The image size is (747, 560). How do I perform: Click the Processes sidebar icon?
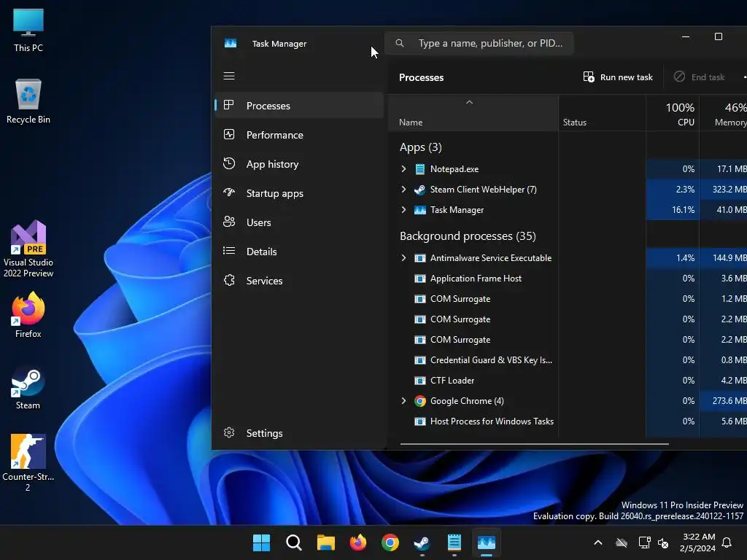tap(228, 105)
